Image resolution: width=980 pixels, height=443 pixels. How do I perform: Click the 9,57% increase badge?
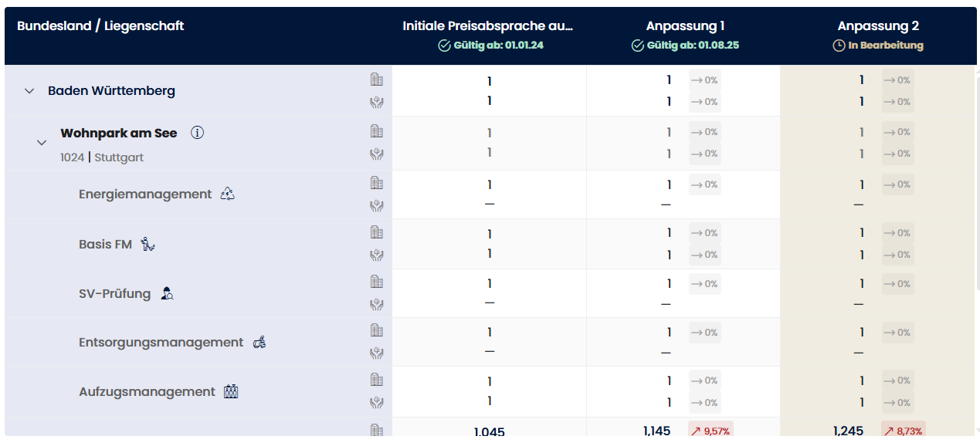710,431
